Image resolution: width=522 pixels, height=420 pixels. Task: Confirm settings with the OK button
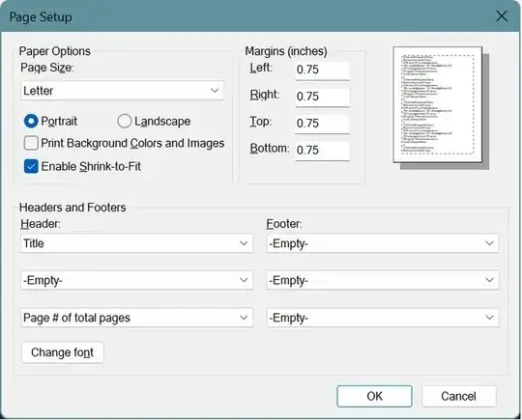pos(374,396)
